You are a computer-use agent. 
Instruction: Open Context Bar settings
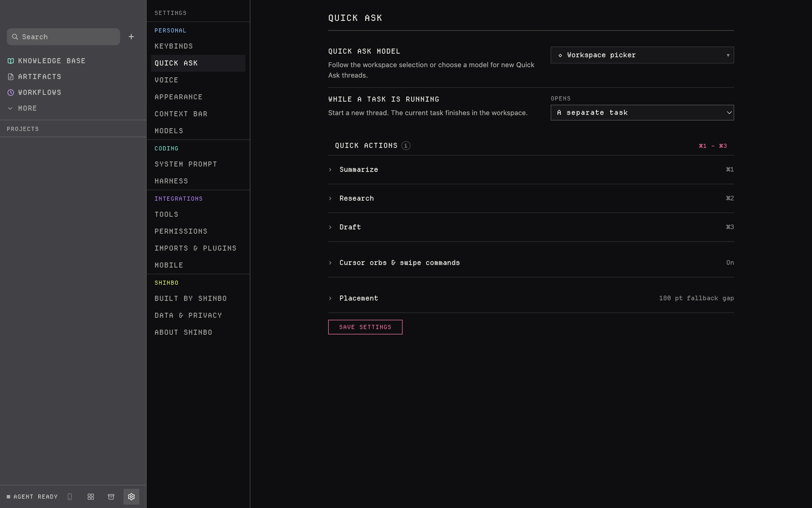pos(198,114)
